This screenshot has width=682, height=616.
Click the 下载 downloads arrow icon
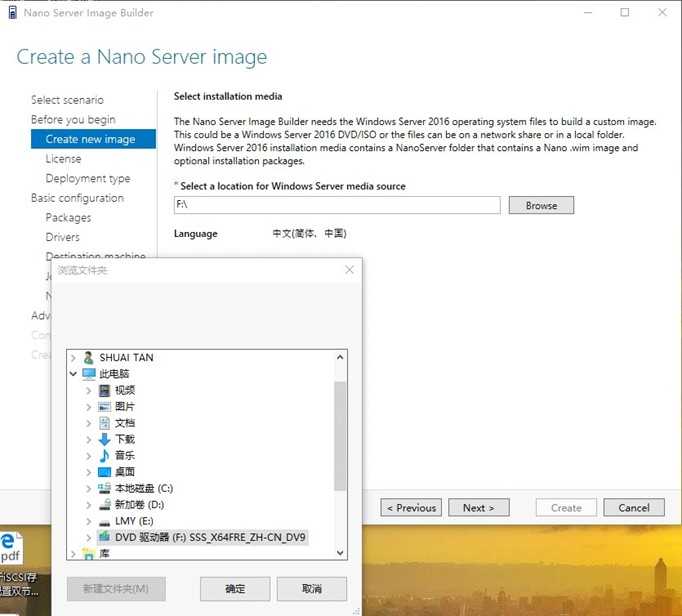pyautogui.click(x=104, y=439)
